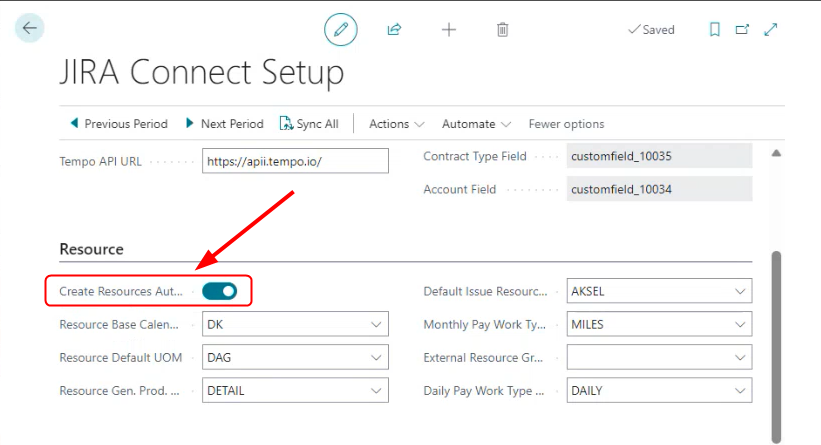Click the JIRA Connect Setup title
Image resolution: width=821 pixels, height=445 pixels.
point(202,72)
